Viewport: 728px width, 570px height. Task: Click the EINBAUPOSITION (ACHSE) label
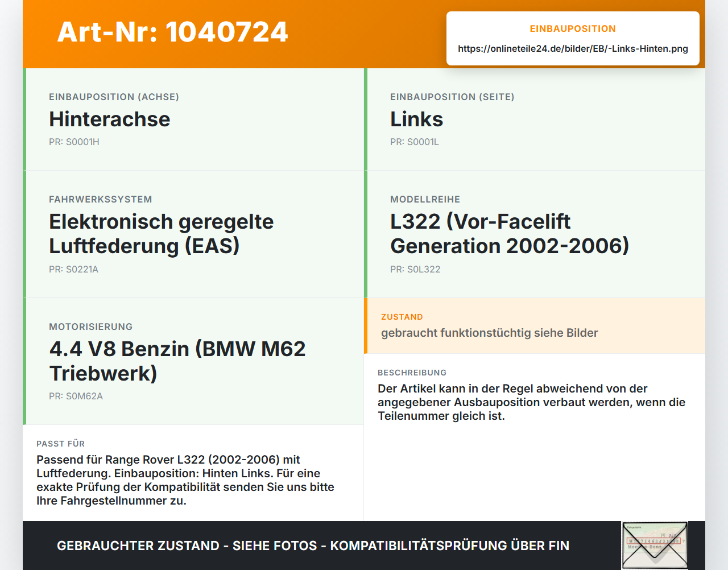point(114,97)
